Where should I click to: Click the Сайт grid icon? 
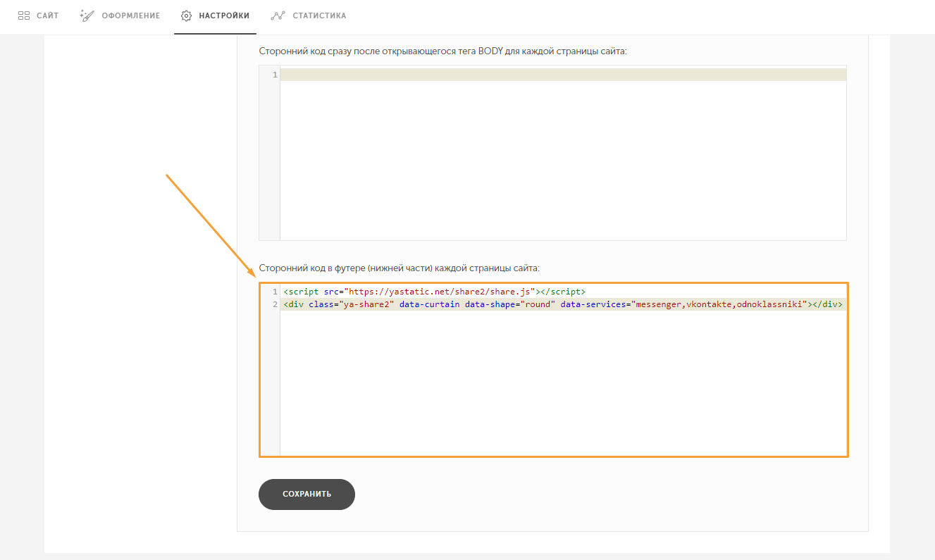(x=24, y=15)
